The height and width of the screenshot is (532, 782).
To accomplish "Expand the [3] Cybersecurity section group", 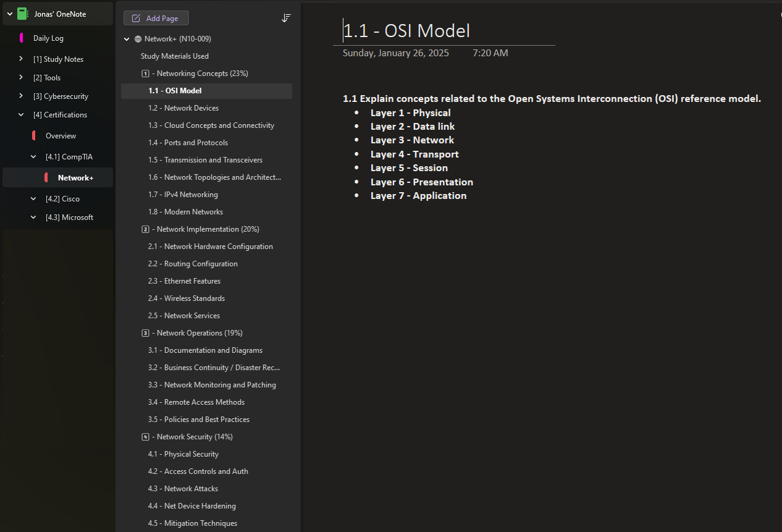I will tap(21, 96).
